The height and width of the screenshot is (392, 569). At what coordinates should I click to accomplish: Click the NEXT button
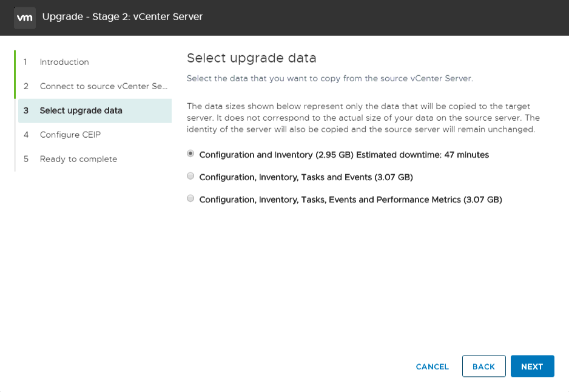pyautogui.click(x=533, y=367)
